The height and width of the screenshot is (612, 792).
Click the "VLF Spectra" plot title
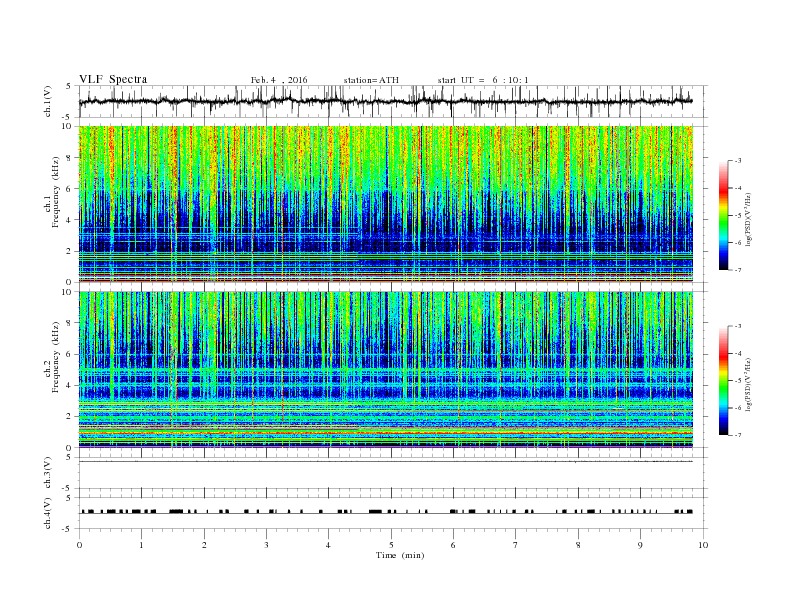tap(113, 79)
